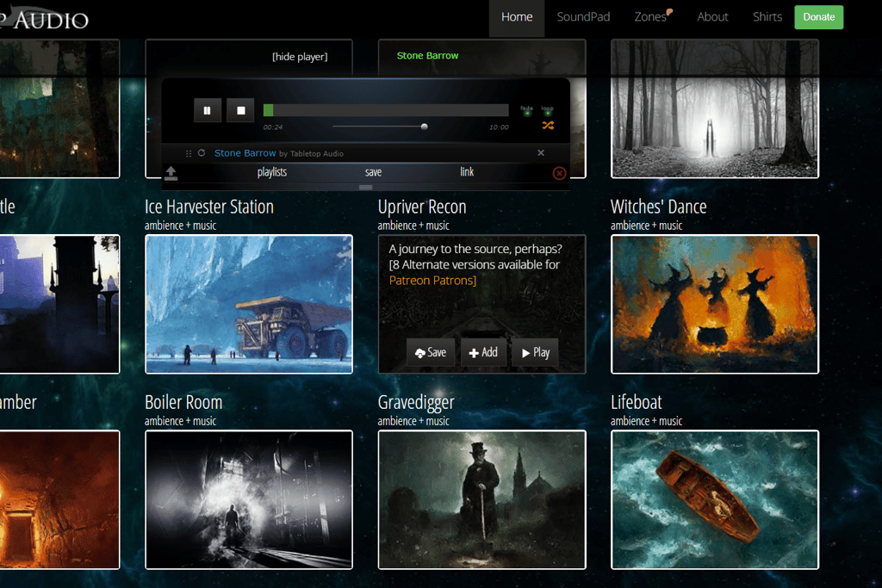Click the green Donate button
Screen dimensions: 882x588
click(818, 17)
